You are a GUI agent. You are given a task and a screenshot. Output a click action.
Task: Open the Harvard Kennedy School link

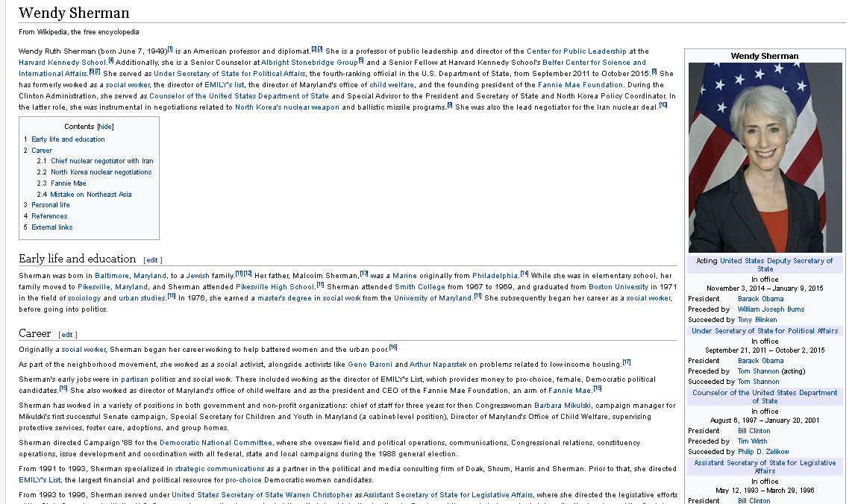62,63
